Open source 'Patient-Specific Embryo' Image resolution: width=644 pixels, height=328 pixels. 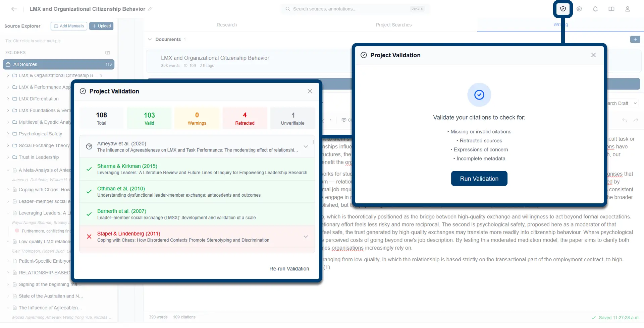(45, 261)
